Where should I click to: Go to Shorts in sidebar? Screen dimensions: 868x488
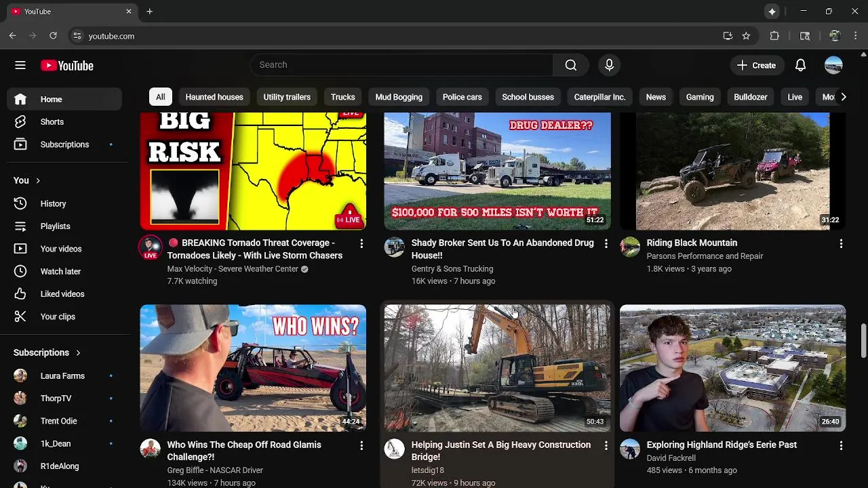click(x=64, y=122)
